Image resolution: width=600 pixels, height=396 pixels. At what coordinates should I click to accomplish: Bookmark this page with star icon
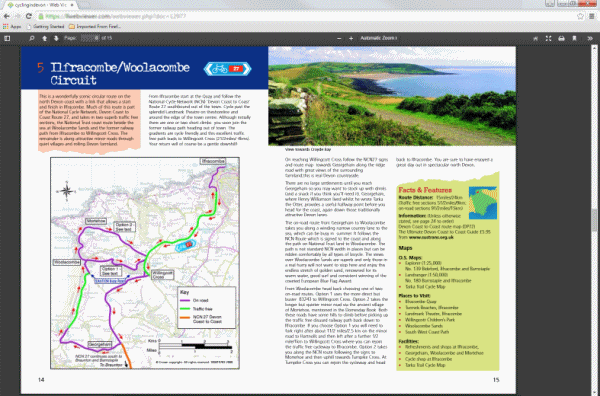click(x=580, y=16)
